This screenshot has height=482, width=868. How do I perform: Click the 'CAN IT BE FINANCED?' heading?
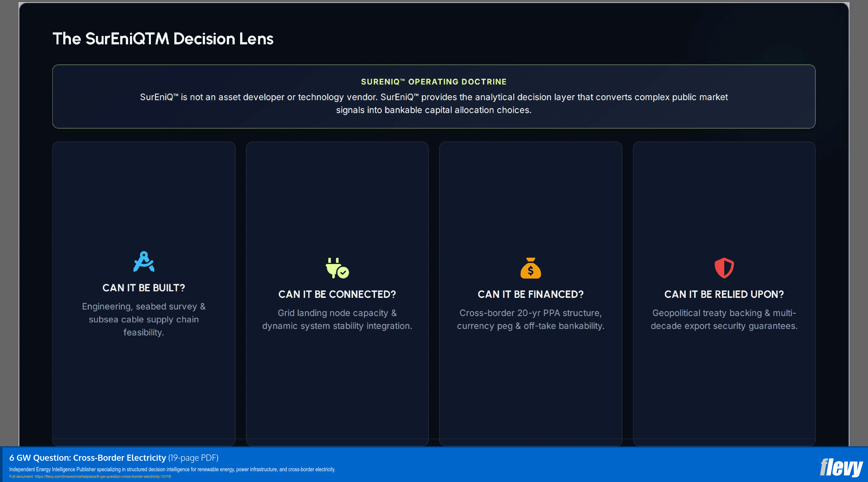click(531, 294)
